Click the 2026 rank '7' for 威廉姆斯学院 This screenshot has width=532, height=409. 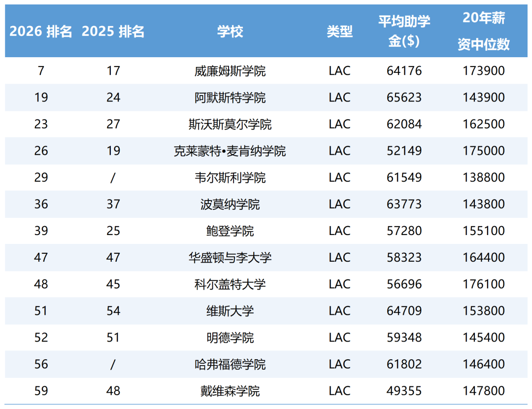[41, 71]
